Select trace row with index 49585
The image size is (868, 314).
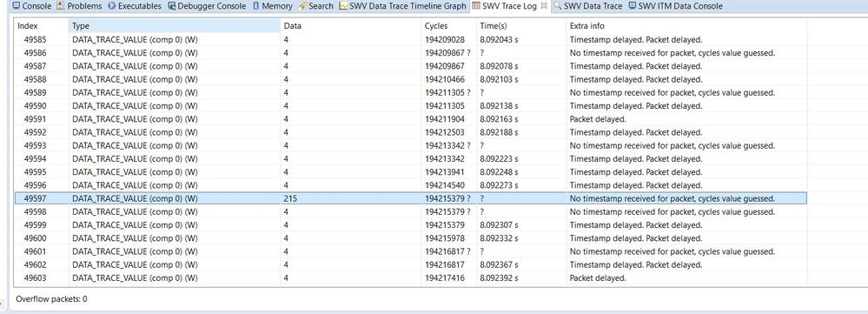[410, 40]
